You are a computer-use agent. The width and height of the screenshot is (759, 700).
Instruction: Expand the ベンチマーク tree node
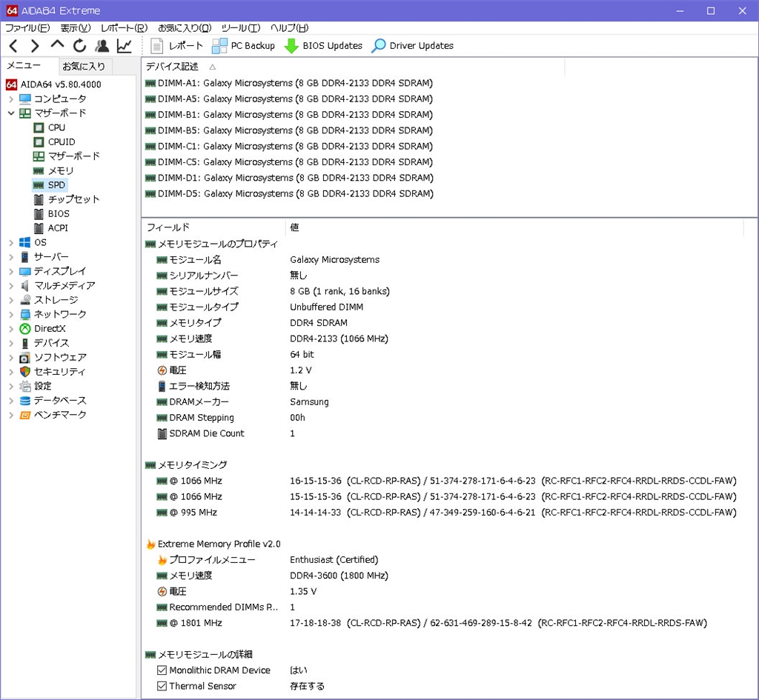click(x=11, y=415)
